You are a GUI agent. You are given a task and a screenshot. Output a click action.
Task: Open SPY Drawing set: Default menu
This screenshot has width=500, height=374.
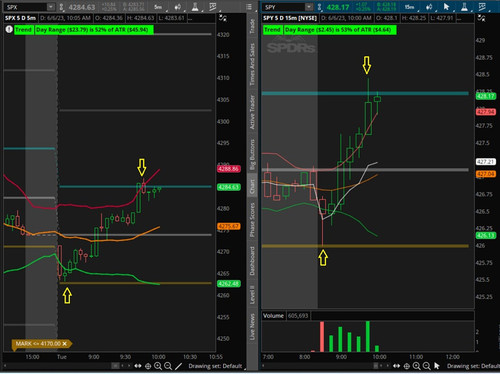pos(473,366)
